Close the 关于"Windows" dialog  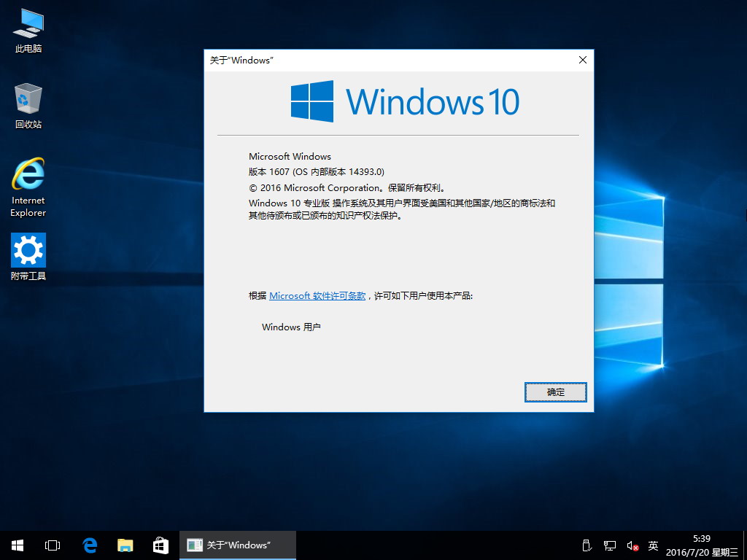pyautogui.click(x=583, y=60)
